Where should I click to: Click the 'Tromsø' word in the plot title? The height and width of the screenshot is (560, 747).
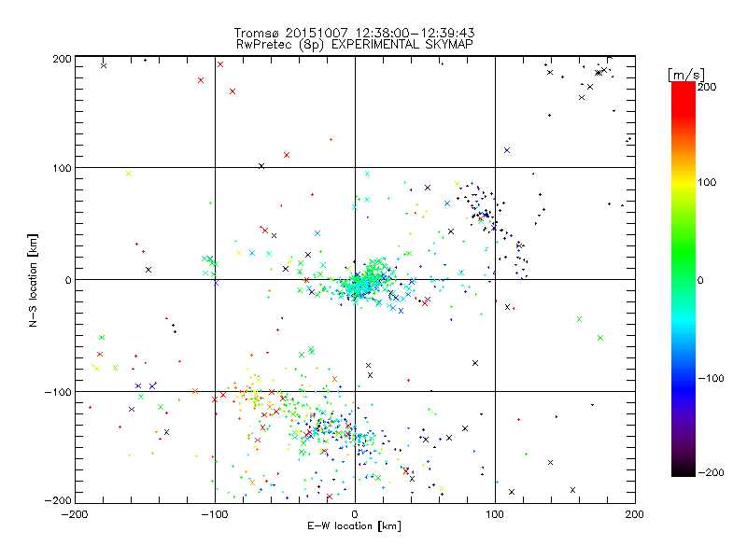coord(256,33)
